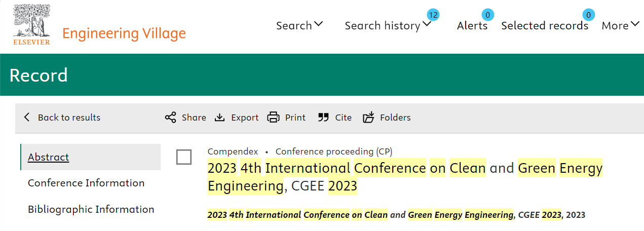Open the Folders icon
This screenshot has height=231, width=644.
coord(368,118)
